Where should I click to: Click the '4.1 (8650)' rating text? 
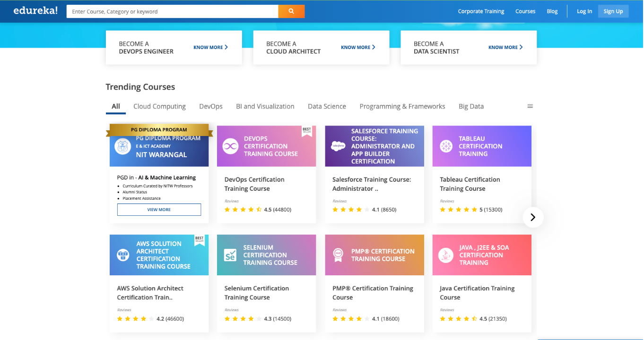384,210
